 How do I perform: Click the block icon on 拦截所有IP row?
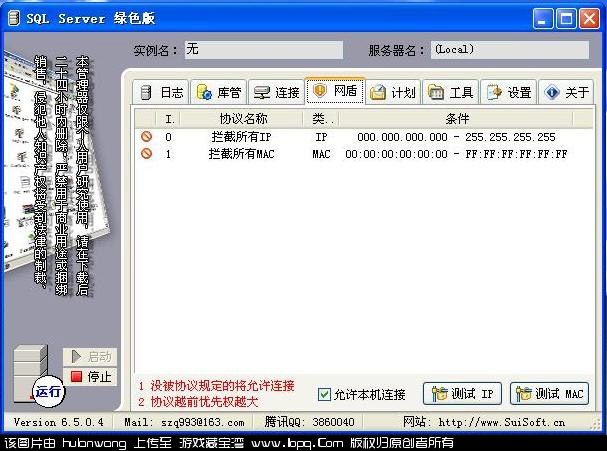146,137
